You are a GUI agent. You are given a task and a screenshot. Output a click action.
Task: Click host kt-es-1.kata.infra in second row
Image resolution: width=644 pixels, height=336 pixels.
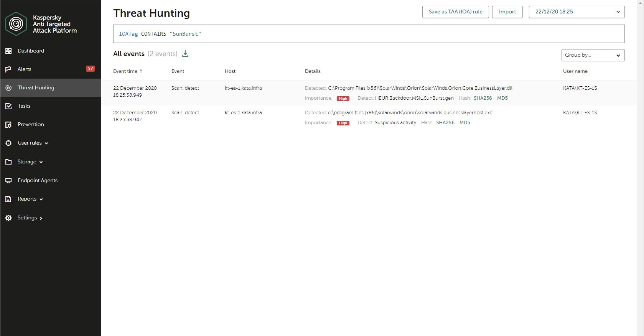[243, 113]
